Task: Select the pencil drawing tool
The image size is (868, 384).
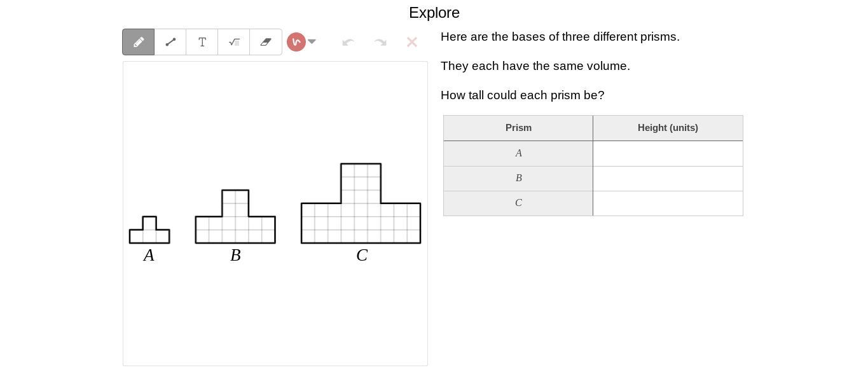Action: point(139,42)
